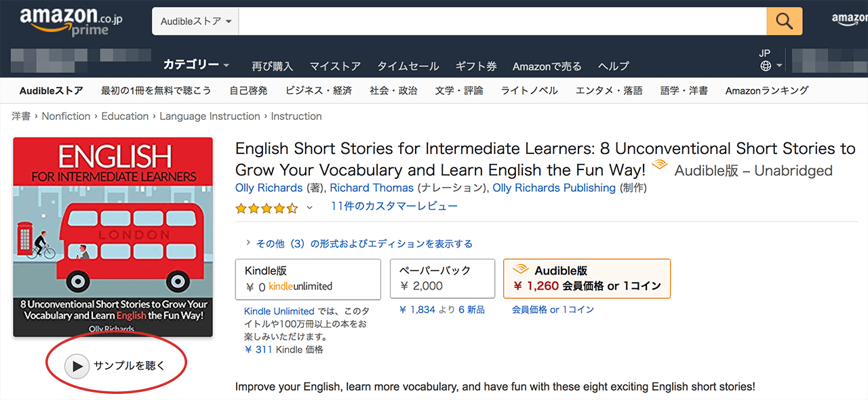Click the book title heading text

[545, 159]
